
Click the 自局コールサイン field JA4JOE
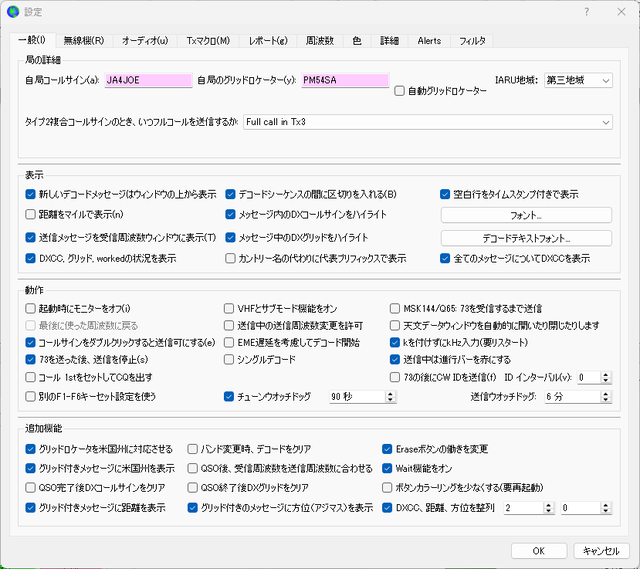point(148,80)
